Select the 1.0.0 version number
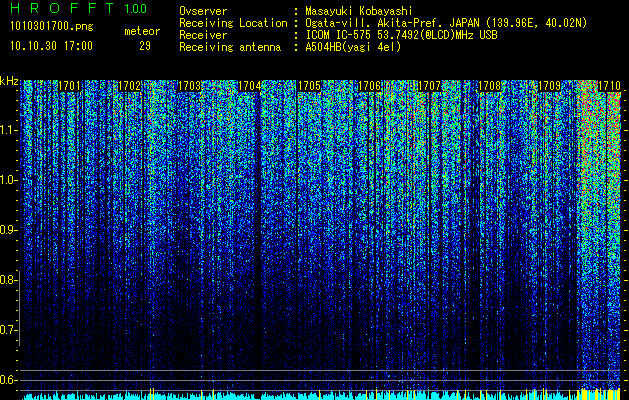Image resolution: width=629 pixels, height=400 pixels. click(135, 9)
